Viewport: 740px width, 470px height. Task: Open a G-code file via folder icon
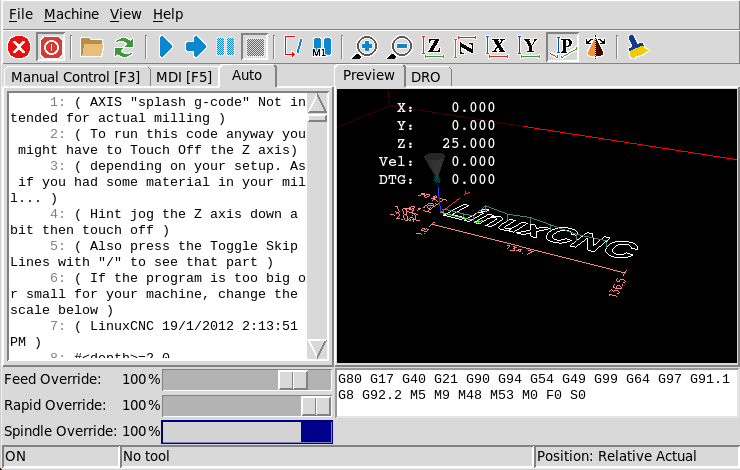(92, 47)
